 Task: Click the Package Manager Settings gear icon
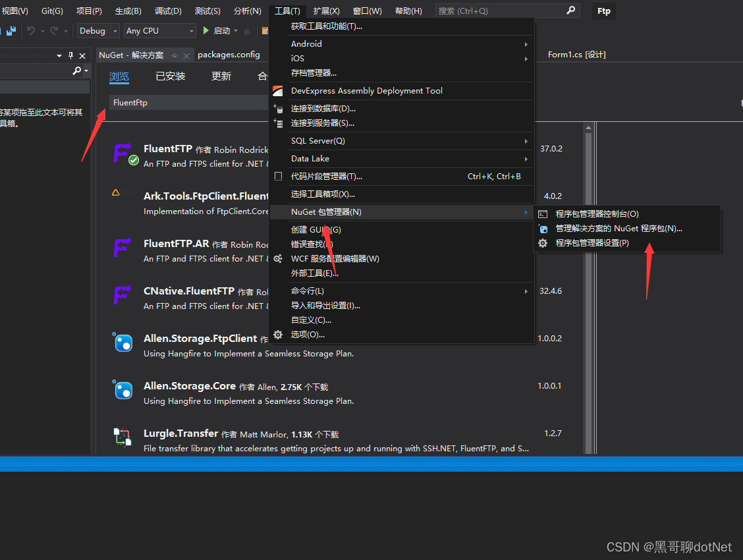pyautogui.click(x=543, y=243)
